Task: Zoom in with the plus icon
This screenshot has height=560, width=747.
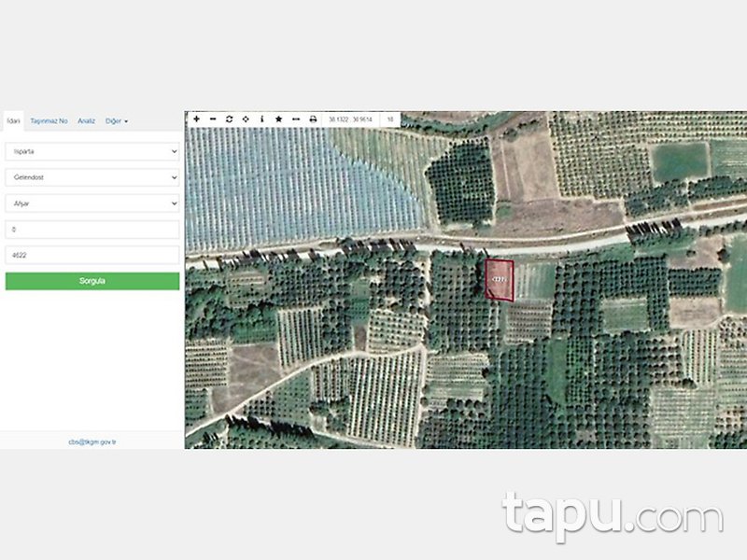Action: point(196,119)
